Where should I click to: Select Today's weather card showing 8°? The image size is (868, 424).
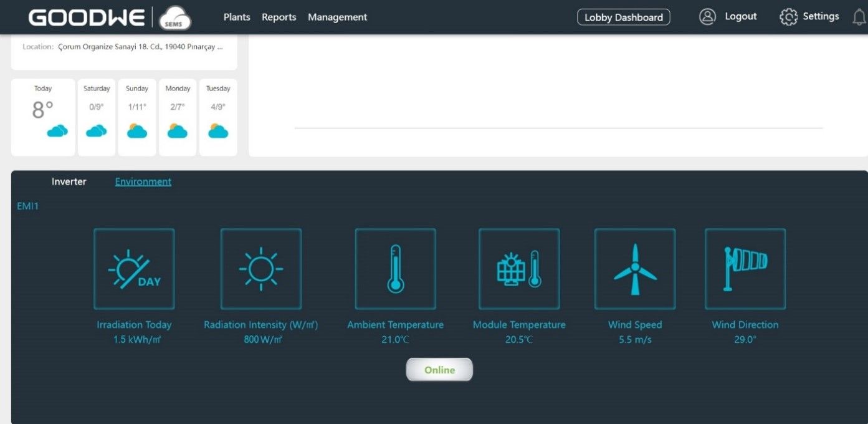pyautogui.click(x=43, y=117)
